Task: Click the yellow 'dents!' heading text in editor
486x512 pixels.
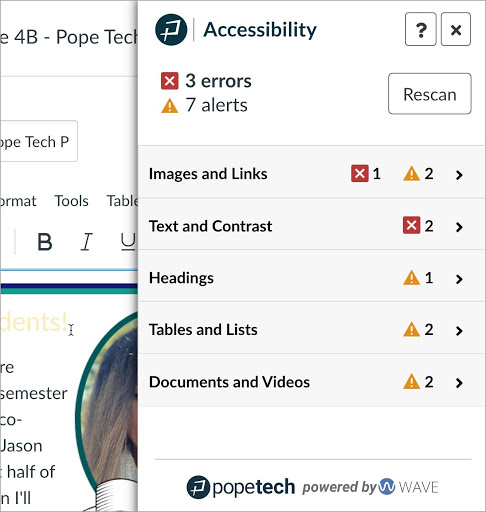Action: pos(33,322)
